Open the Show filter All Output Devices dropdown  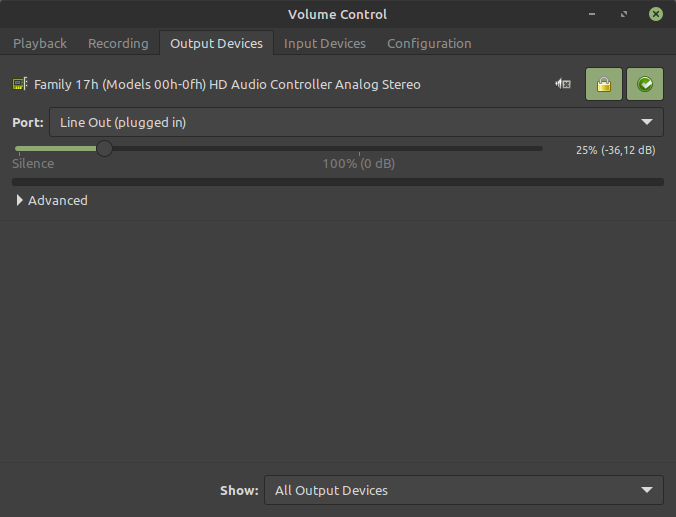(463, 490)
